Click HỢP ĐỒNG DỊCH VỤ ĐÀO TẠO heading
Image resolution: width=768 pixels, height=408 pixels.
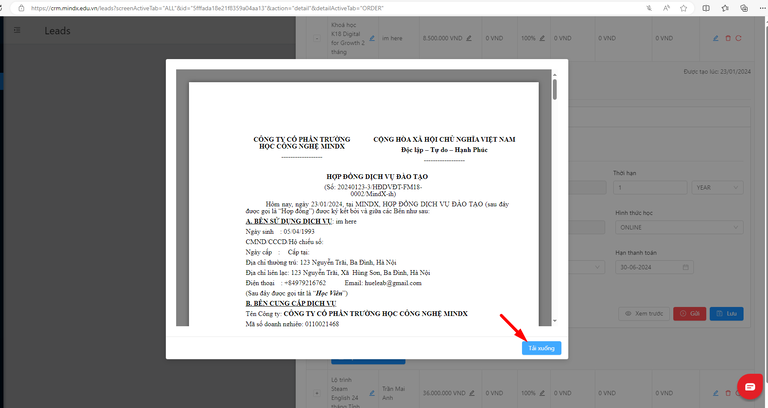click(x=377, y=176)
